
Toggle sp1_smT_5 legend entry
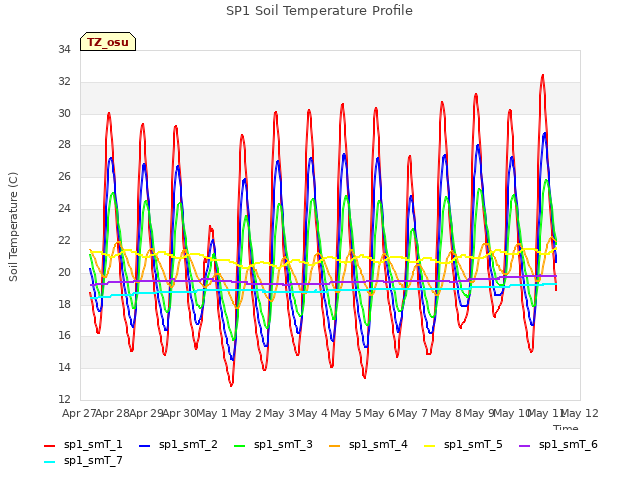tap(463, 444)
